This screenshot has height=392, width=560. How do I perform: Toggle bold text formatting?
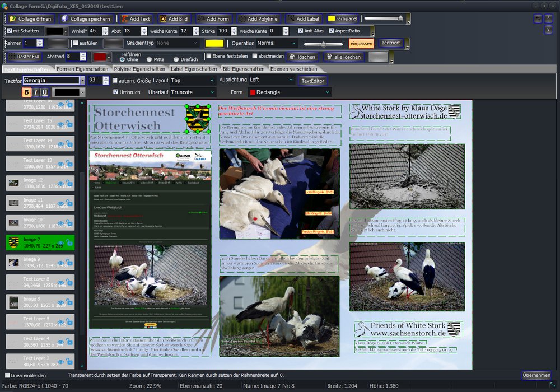[26, 92]
